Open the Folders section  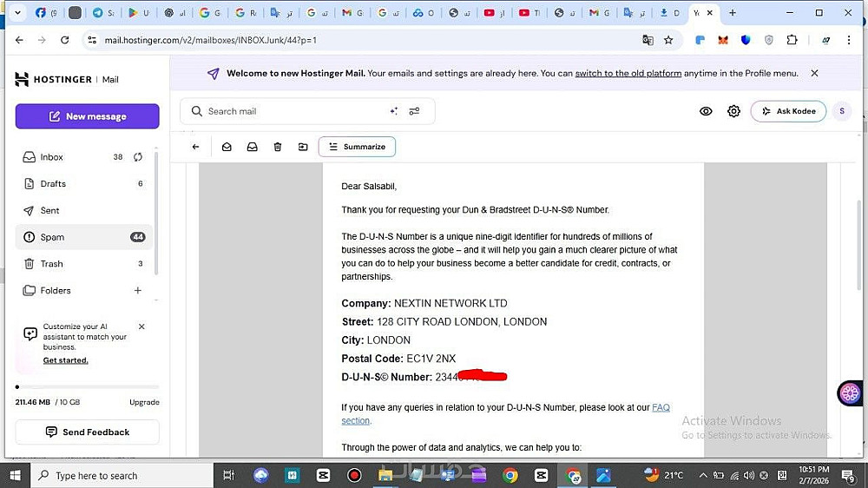coord(56,290)
